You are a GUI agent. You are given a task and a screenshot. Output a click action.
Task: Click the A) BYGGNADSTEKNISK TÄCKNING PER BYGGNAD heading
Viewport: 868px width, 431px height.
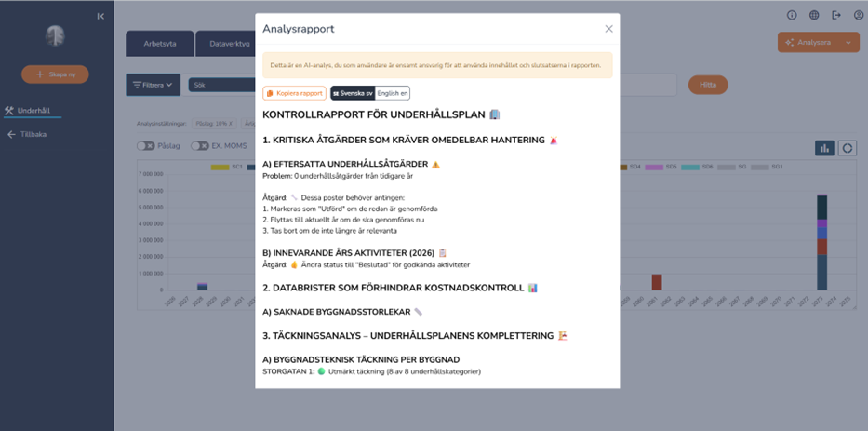coord(361,359)
